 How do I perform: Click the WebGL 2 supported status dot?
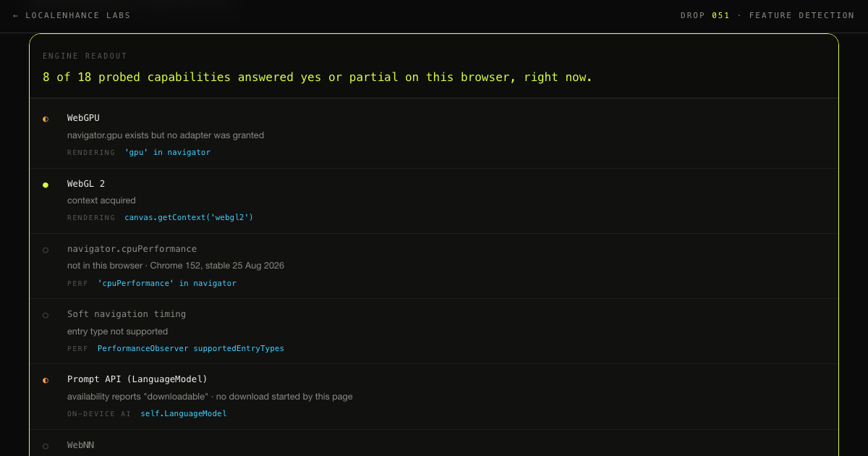(46, 185)
